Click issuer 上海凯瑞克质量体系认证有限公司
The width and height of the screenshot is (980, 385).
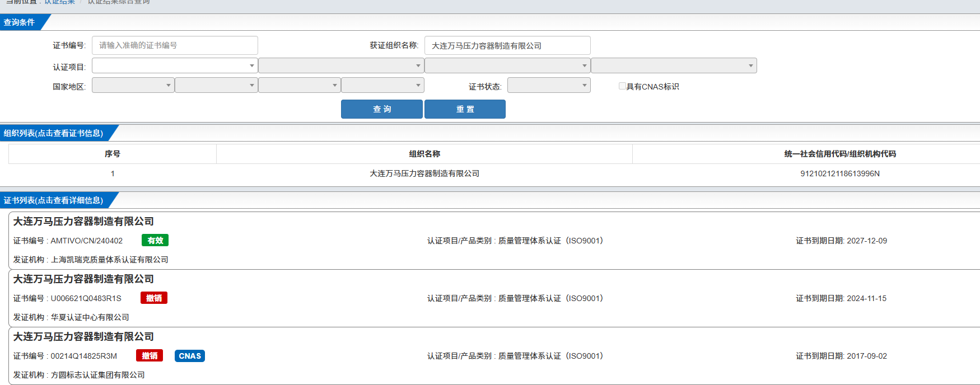click(110, 260)
